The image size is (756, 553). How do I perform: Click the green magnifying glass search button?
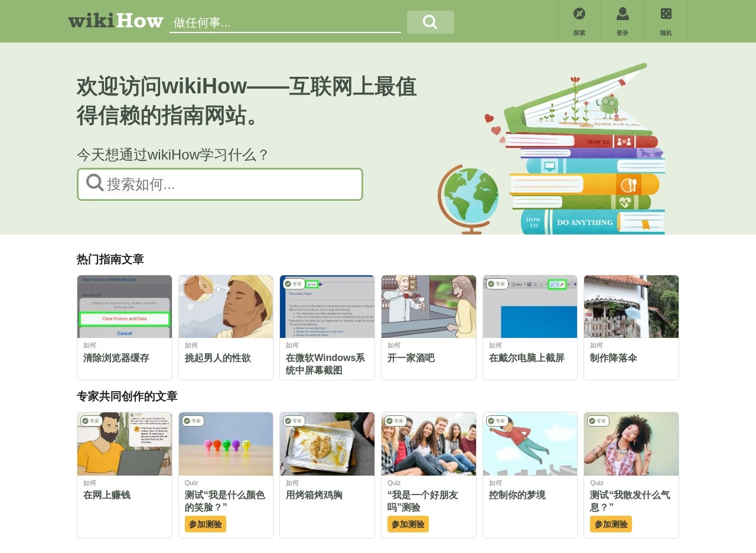431,22
